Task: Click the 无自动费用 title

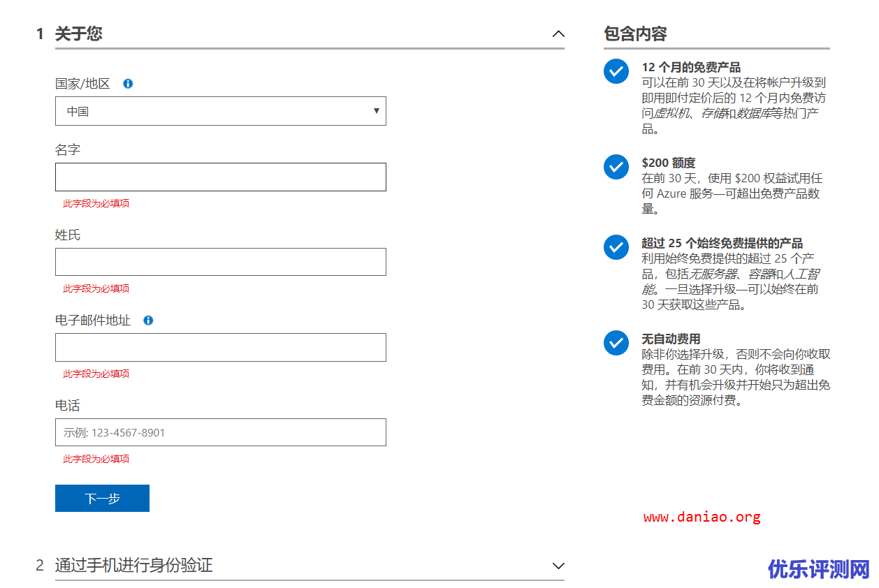Action: 671,339
